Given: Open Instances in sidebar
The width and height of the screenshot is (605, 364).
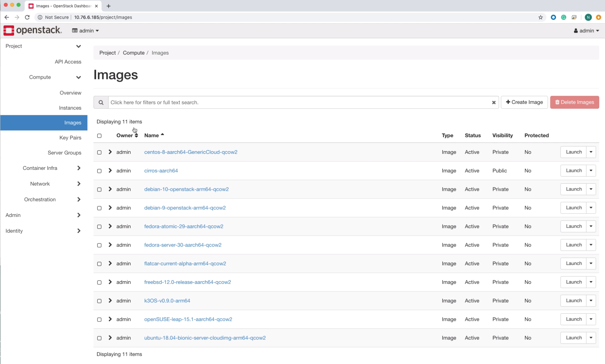Looking at the screenshot, I should click(x=70, y=108).
